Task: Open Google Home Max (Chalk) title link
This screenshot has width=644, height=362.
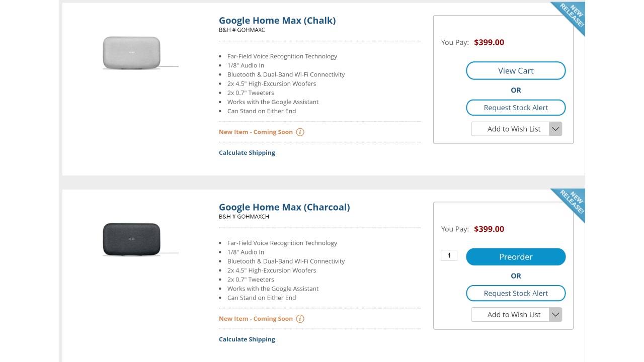Action: pos(277,21)
